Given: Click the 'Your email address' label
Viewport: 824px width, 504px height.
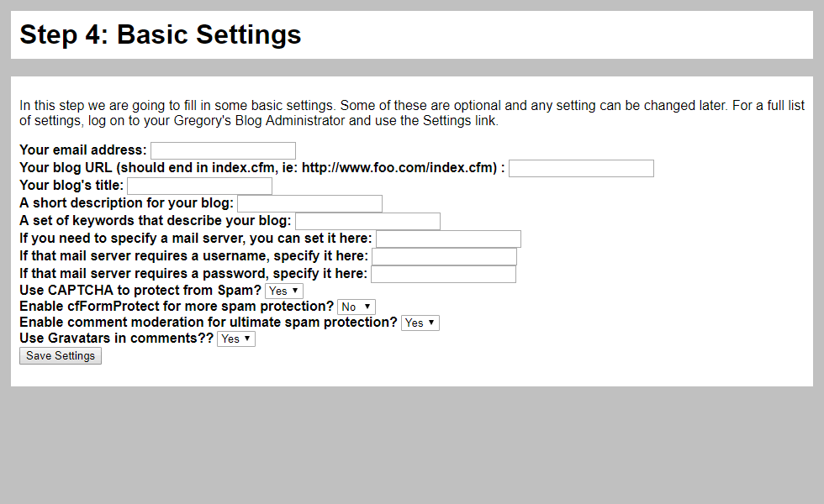Looking at the screenshot, I should point(83,150).
